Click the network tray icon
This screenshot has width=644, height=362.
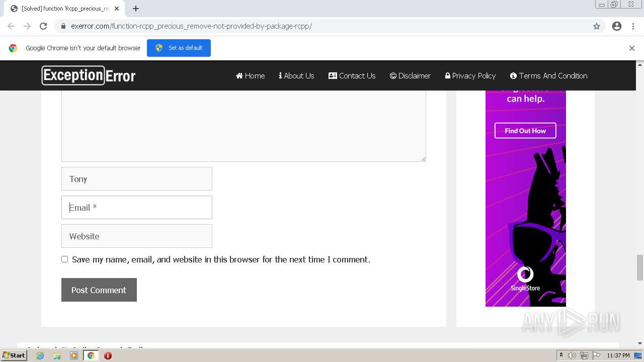(x=584, y=355)
